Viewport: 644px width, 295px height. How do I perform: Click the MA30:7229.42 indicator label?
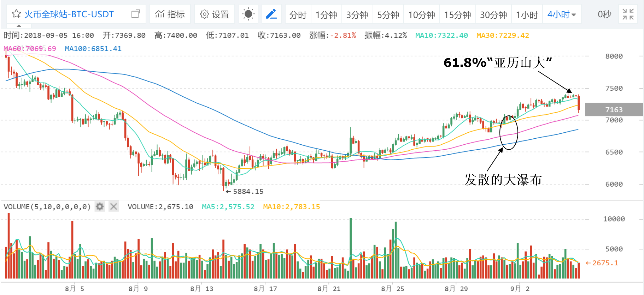(503, 35)
